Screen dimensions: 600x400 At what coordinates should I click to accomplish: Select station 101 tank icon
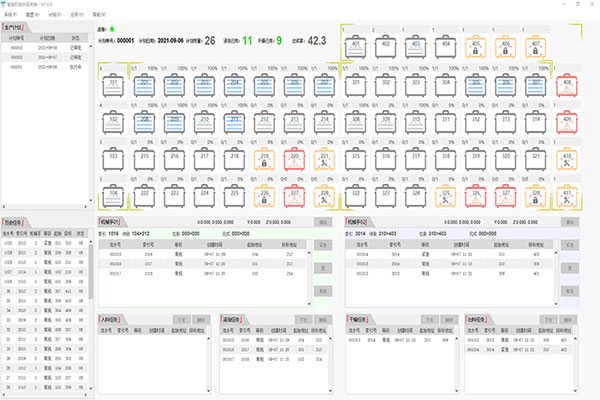[x=113, y=85]
